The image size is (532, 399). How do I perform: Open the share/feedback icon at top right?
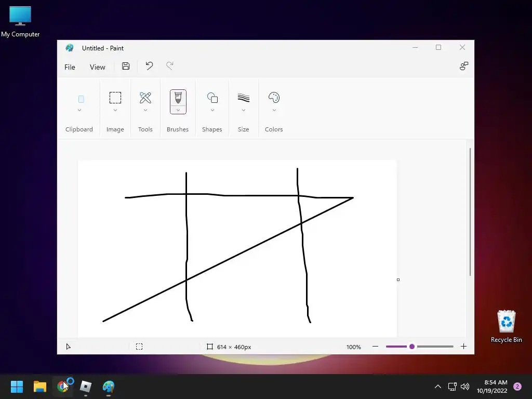464,66
